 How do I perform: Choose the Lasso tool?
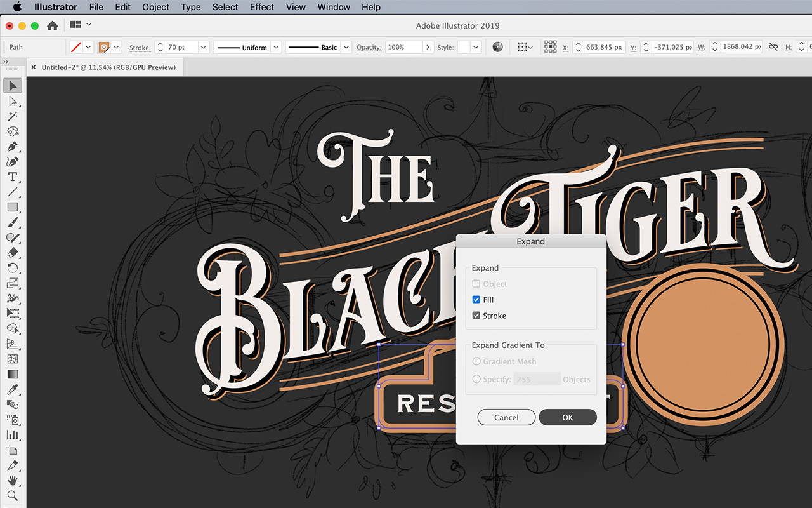coord(13,131)
